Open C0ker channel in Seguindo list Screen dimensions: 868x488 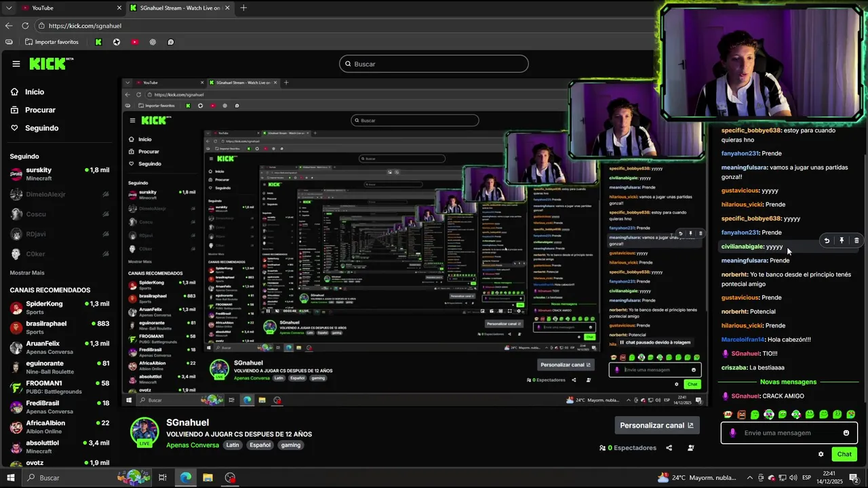point(60,254)
